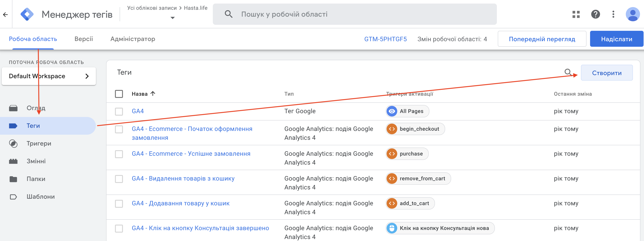Open the help question mark icon

pyautogui.click(x=595, y=14)
